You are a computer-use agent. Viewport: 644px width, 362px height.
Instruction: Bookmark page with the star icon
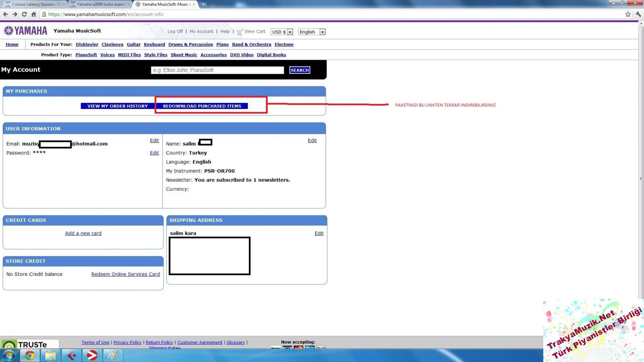click(x=628, y=14)
